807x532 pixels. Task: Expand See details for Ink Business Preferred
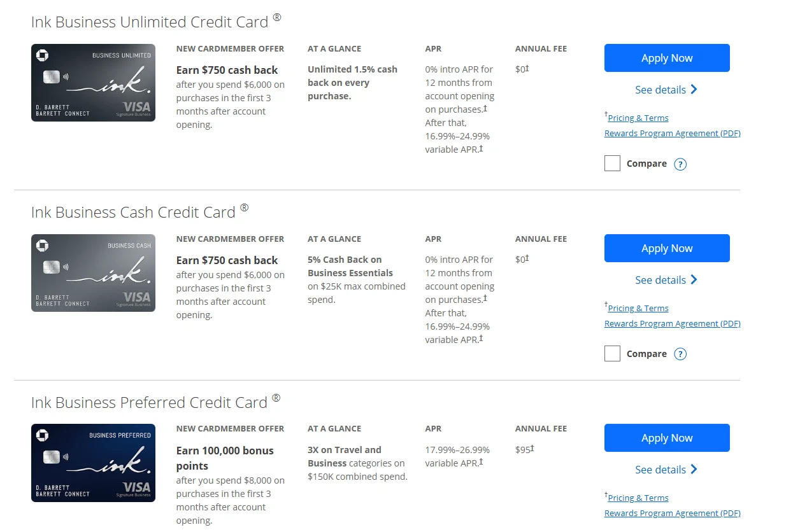point(666,470)
